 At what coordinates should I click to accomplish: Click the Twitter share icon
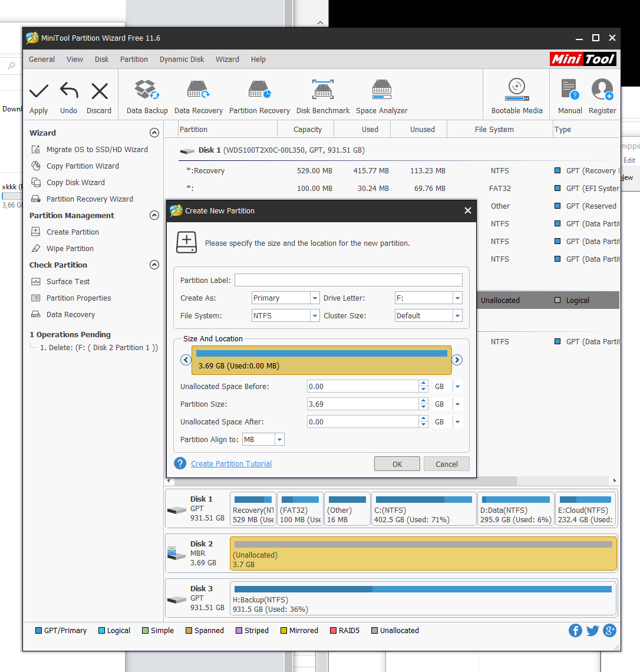[592, 630]
